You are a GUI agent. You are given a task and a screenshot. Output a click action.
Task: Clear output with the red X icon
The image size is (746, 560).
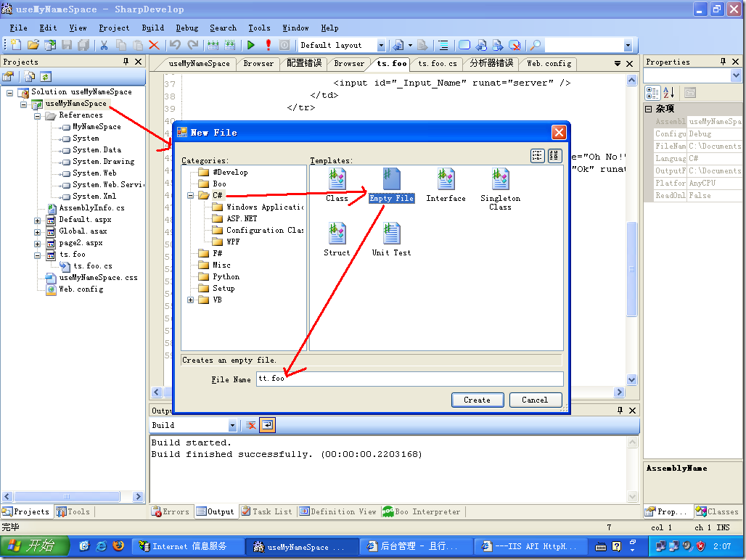(x=251, y=425)
